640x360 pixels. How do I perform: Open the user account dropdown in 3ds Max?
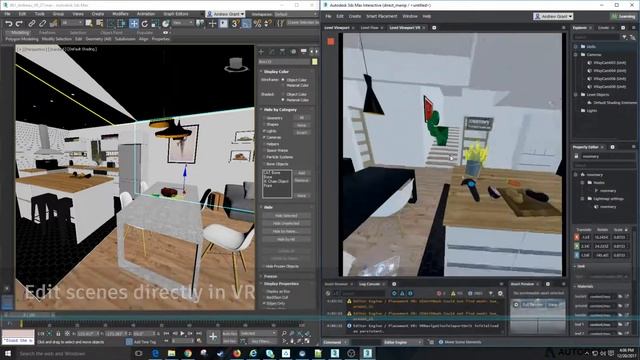point(225,14)
